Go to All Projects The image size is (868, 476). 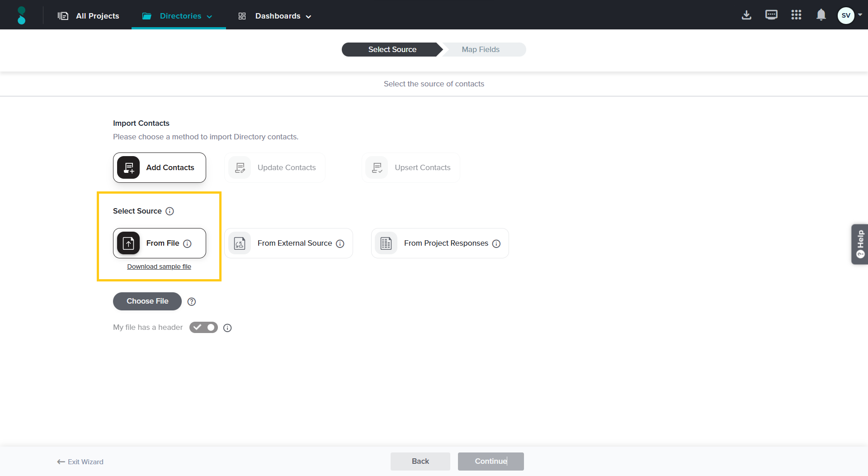89,16
